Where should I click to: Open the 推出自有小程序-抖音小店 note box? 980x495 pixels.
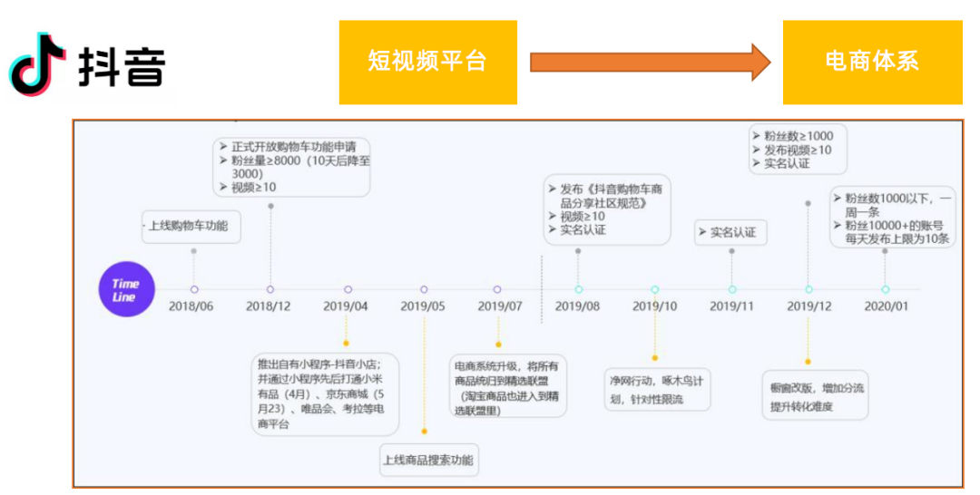(x=326, y=393)
